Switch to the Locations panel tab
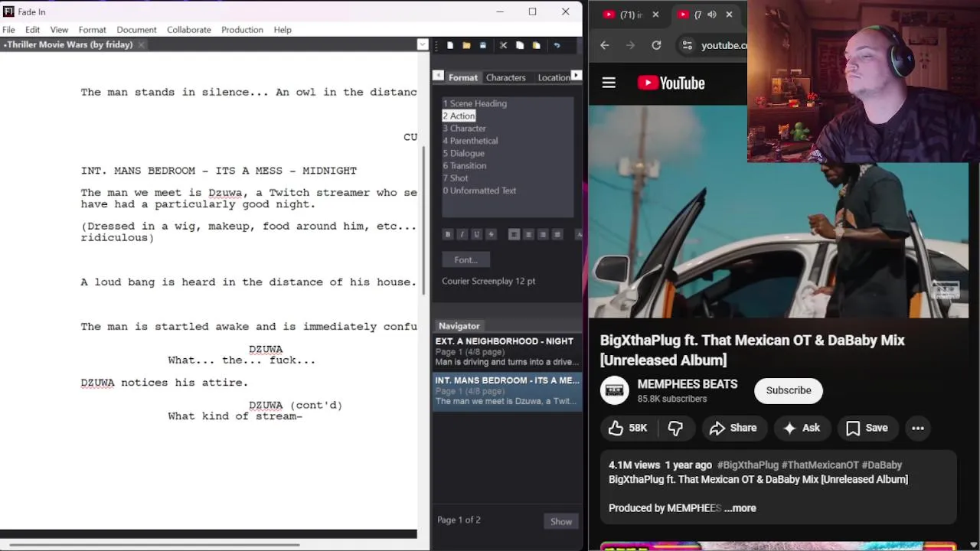This screenshot has height=551, width=980. [553, 77]
